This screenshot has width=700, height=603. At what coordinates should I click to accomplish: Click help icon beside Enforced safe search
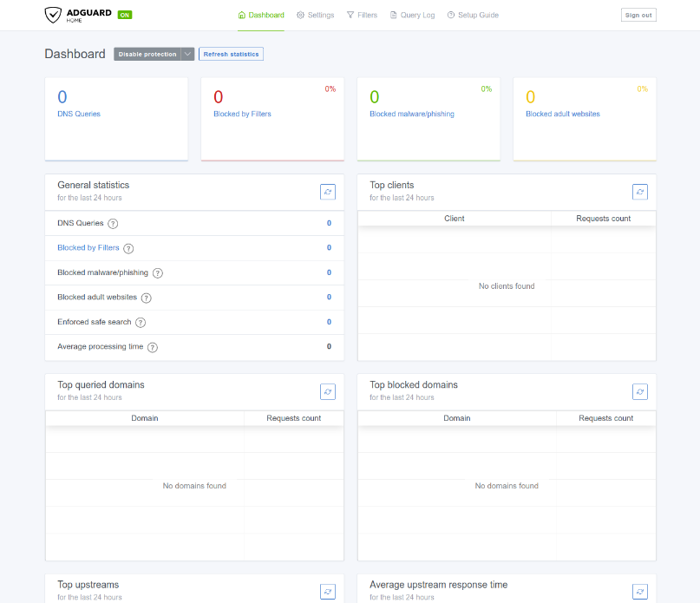pyautogui.click(x=141, y=323)
